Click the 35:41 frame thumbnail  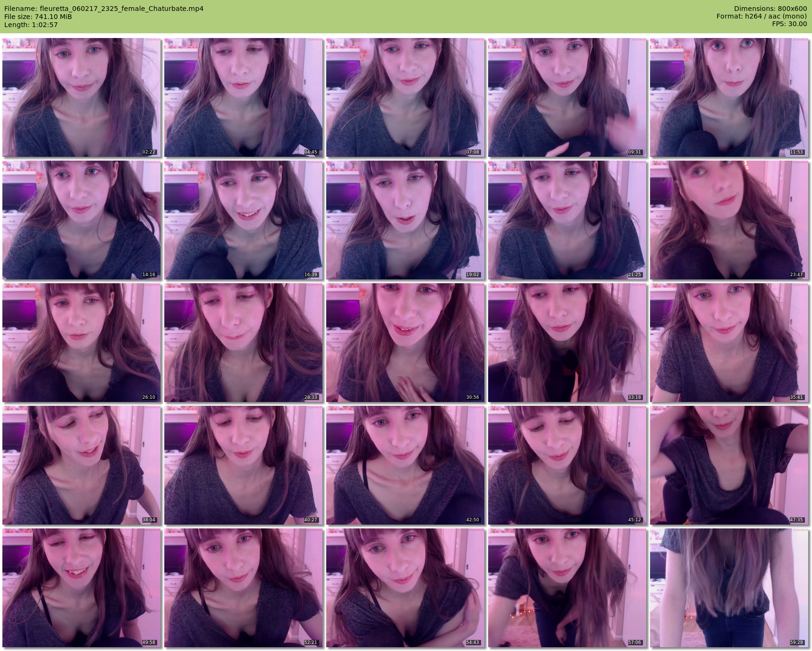pos(729,343)
